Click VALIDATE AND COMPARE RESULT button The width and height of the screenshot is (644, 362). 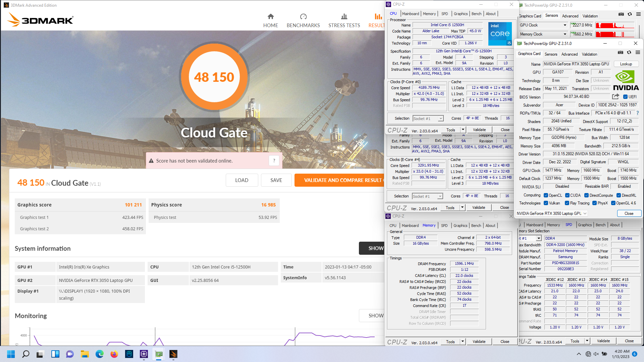pos(339,180)
